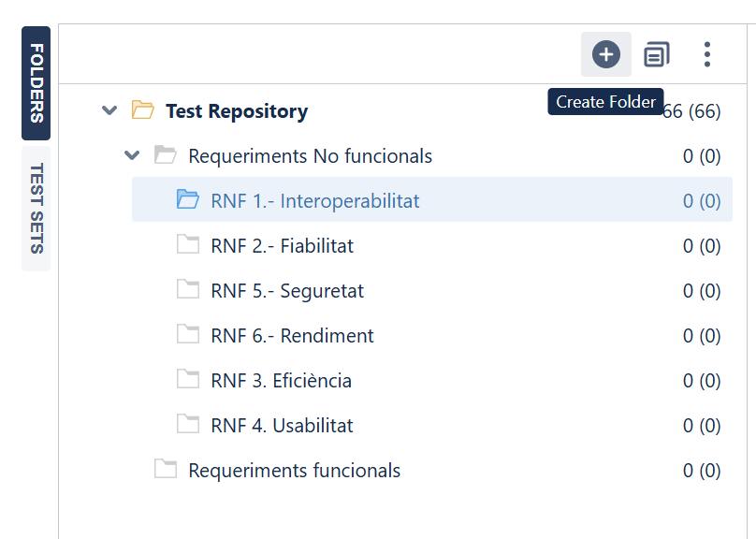This screenshot has width=756, height=539.
Task: Collapse the Test Repository tree node
Action: pos(109,110)
